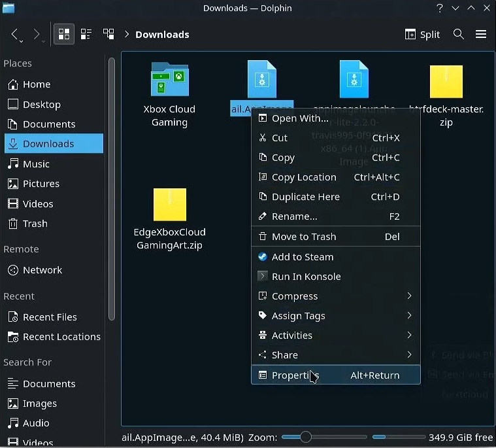Select the appimagelauncher AppImage file icon
The height and width of the screenshot is (448, 496).
pos(354,79)
